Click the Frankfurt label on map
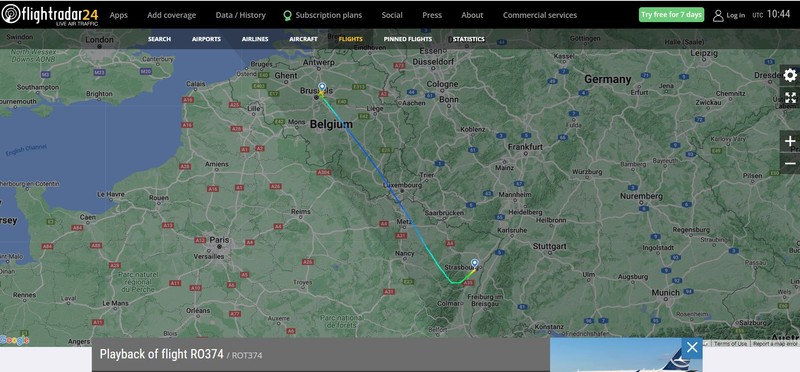This screenshot has height=372, width=800. coord(525,147)
